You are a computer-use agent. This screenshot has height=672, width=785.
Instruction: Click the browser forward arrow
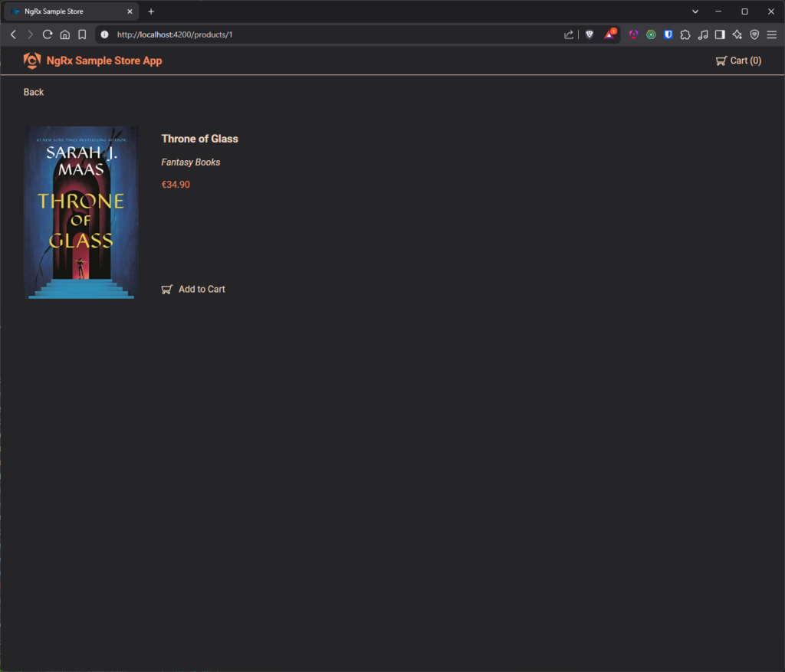coord(30,34)
